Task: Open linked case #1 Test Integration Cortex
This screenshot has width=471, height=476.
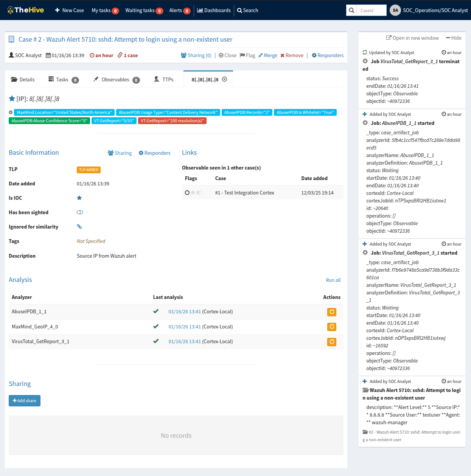Action: coord(244,193)
